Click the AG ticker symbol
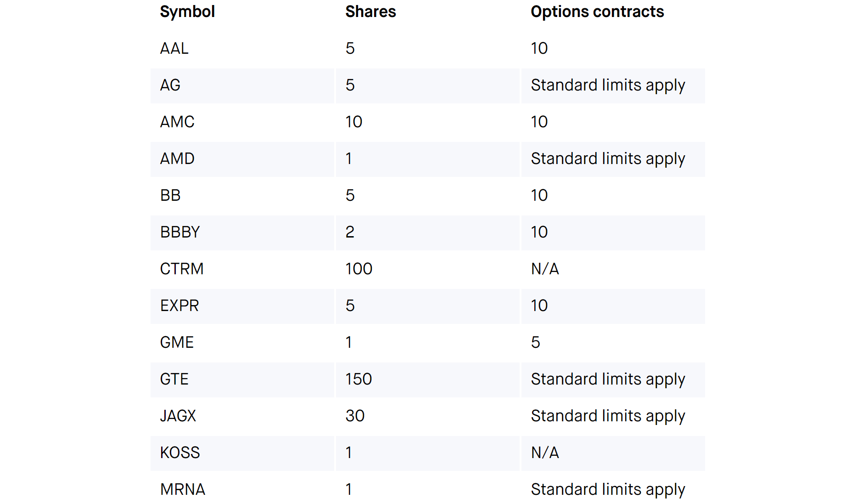This screenshot has width=868, height=504. click(x=170, y=85)
